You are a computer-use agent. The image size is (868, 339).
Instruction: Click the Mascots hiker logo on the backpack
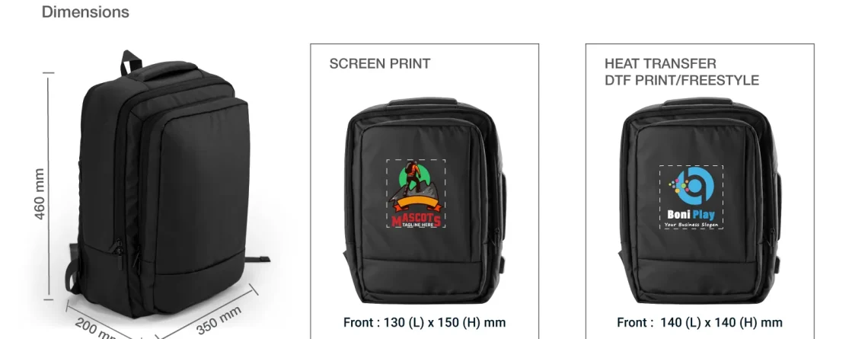click(416, 193)
